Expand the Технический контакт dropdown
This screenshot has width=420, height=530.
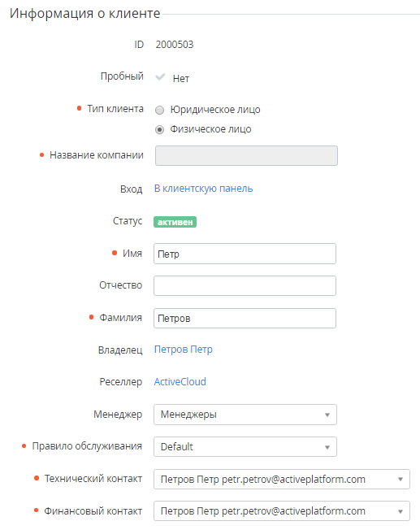click(282, 479)
